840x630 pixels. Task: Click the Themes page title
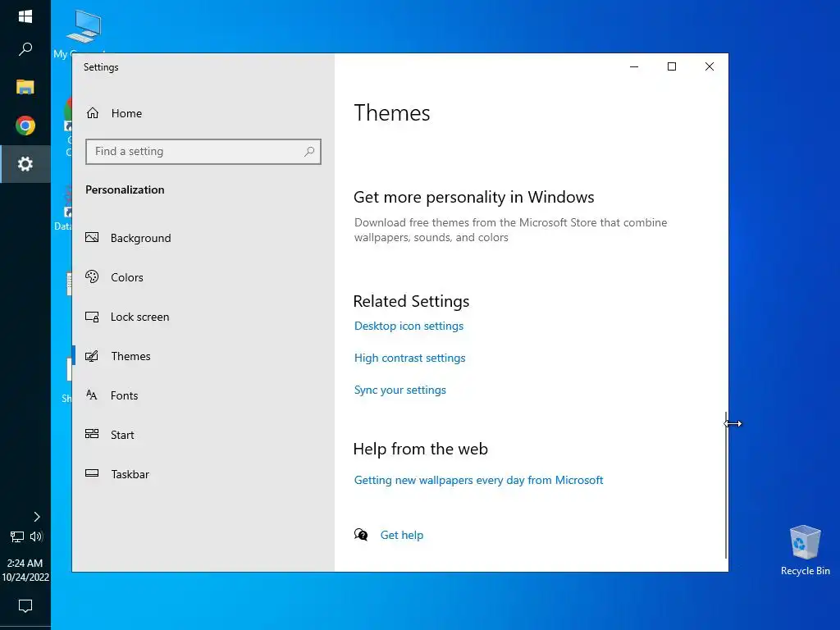pyautogui.click(x=392, y=113)
